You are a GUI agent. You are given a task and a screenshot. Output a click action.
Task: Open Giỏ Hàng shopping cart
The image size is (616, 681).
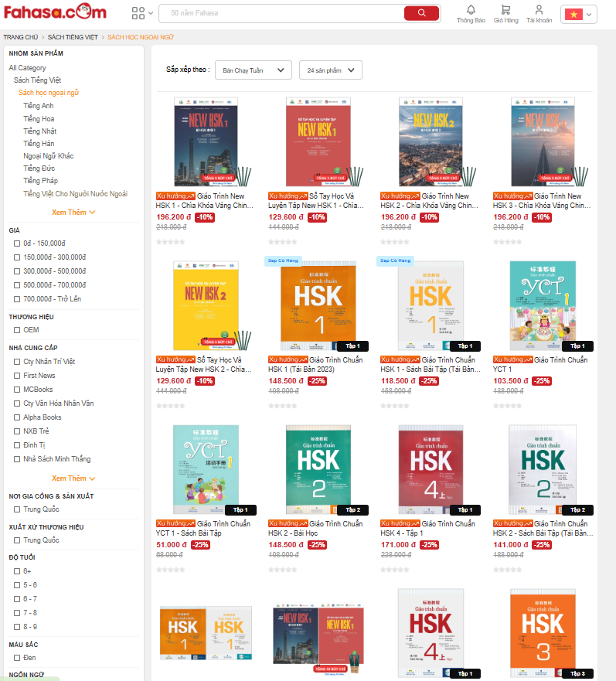pos(505,14)
